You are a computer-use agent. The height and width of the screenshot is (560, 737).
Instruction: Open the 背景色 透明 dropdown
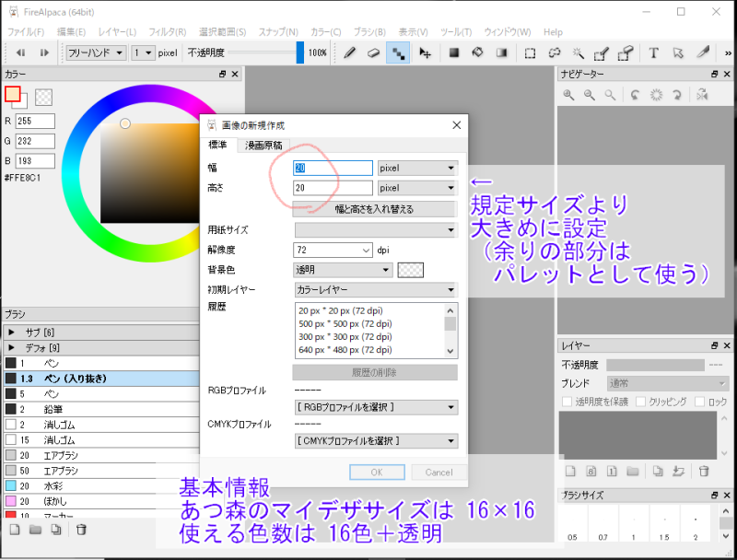tap(343, 270)
